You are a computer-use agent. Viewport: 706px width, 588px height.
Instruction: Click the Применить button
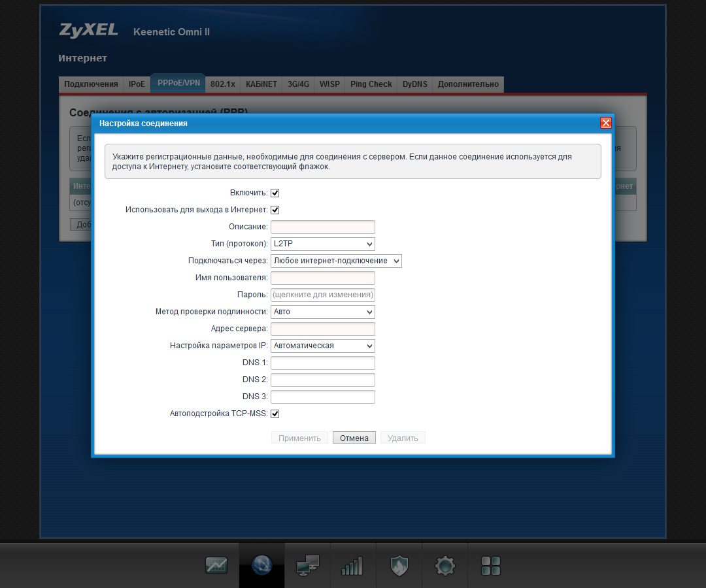pyautogui.click(x=299, y=438)
